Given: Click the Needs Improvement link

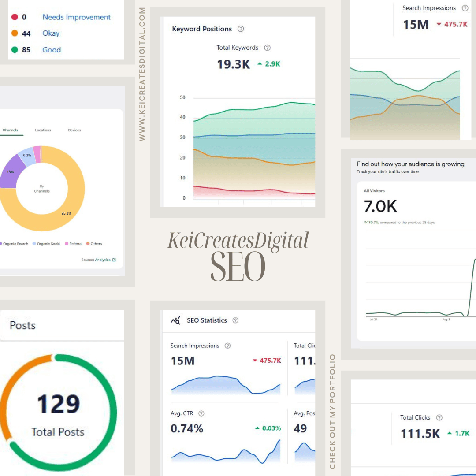Looking at the screenshot, I should (x=76, y=17).
